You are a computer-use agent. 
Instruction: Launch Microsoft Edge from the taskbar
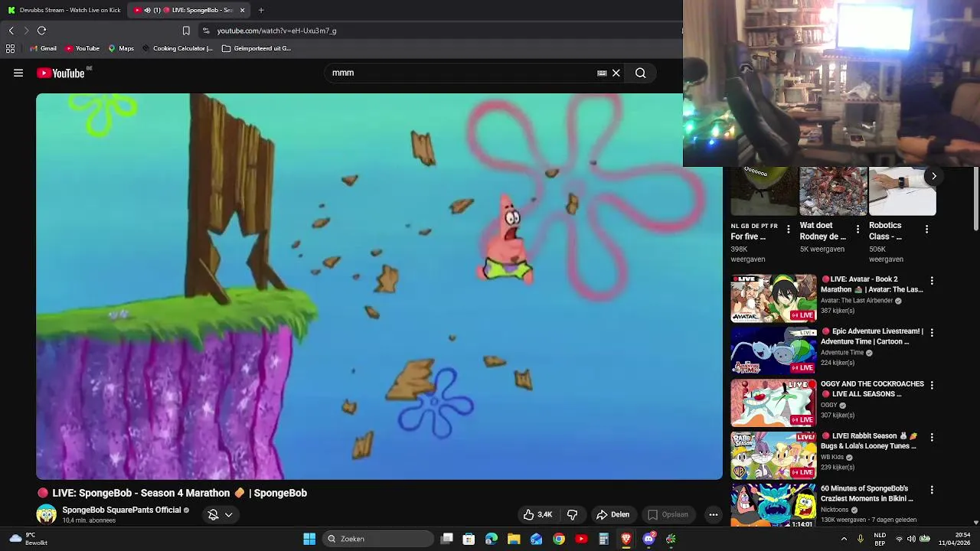[x=491, y=539]
